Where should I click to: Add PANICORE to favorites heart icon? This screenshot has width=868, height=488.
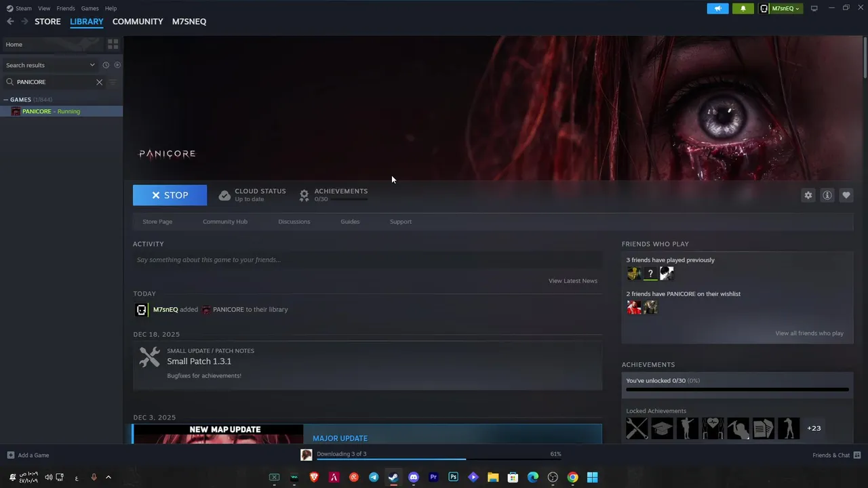(x=846, y=195)
